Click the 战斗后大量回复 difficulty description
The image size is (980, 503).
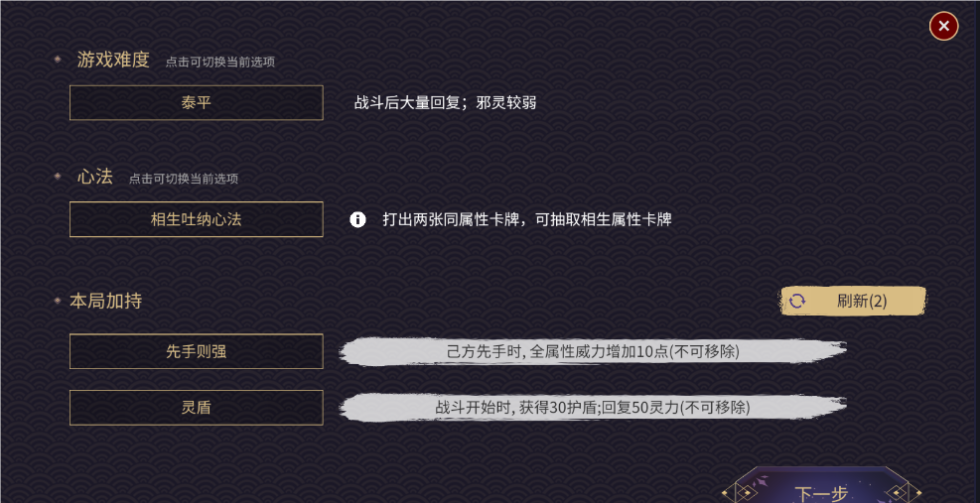[x=446, y=102]
